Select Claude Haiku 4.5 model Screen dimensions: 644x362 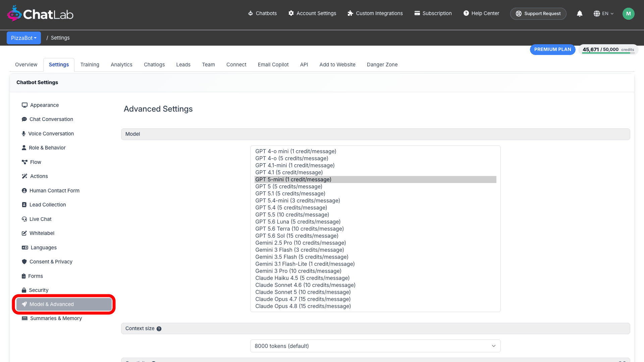[x=375, y=278]
